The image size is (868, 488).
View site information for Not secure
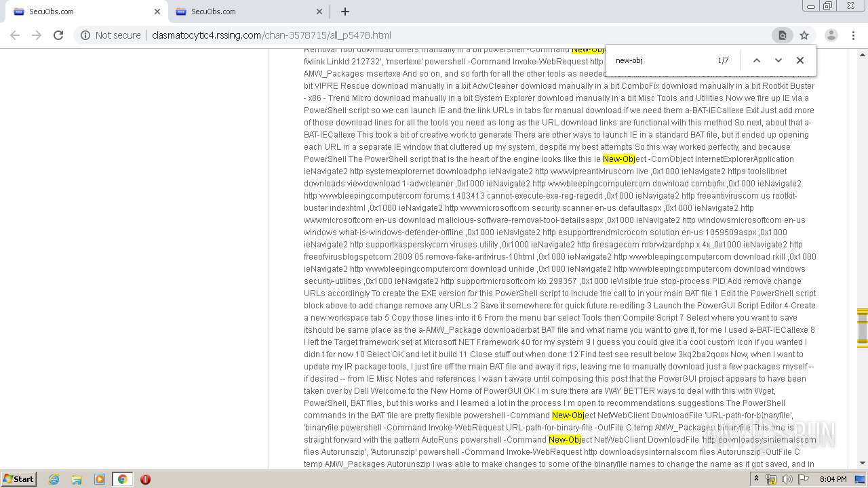click(111, 35)
